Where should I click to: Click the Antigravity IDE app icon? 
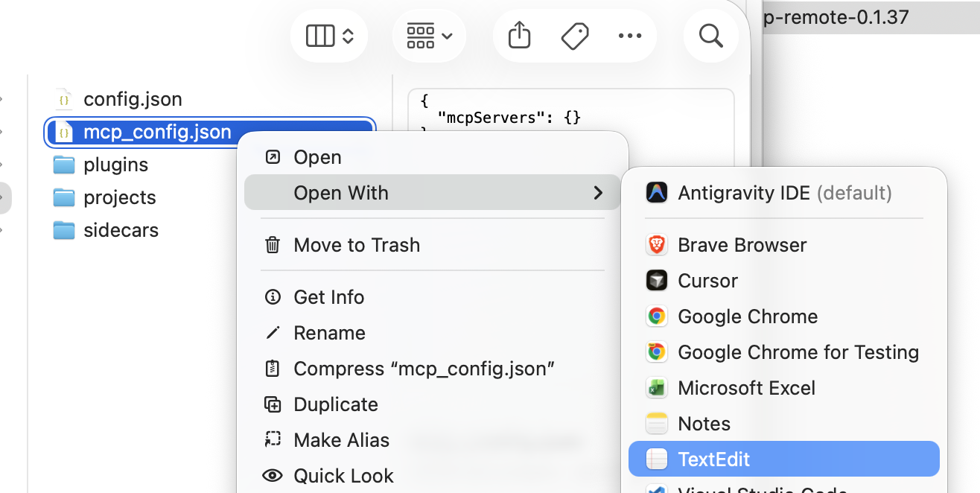(x=656, y=193)
